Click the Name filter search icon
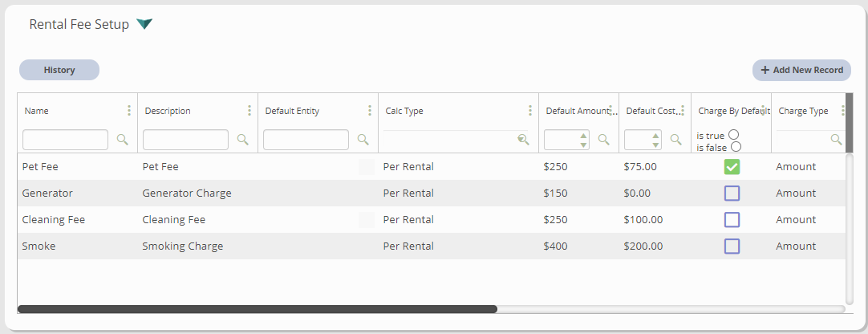Image resolution: width=868 pixels, height=334 pixels. pyautogui.click(x=123, y=140)
